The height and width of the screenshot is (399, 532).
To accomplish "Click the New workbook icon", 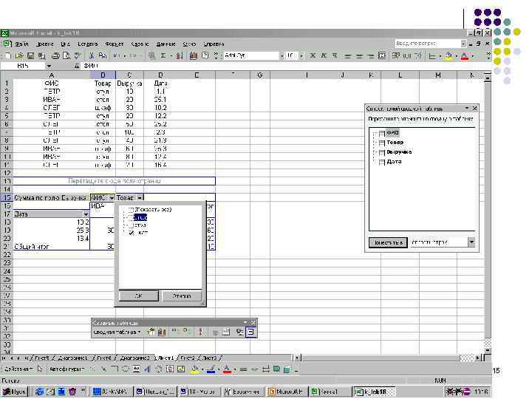I will (8, 55).
